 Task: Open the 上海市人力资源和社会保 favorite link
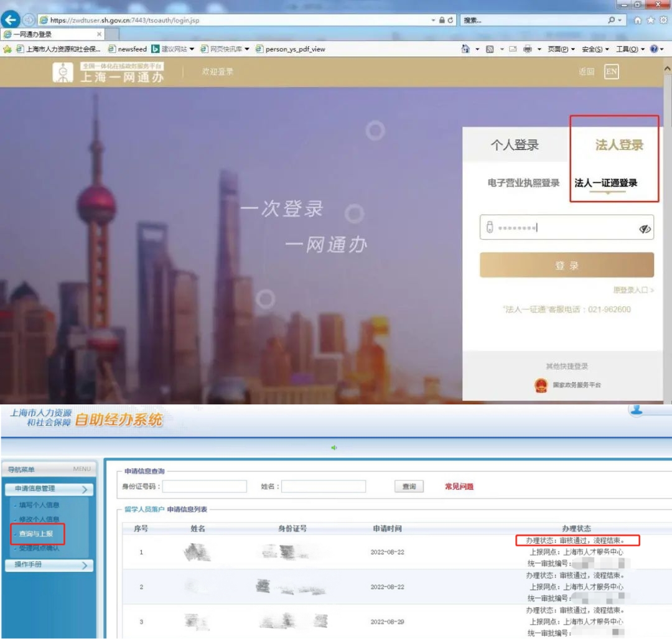click(x=58, y=49)
